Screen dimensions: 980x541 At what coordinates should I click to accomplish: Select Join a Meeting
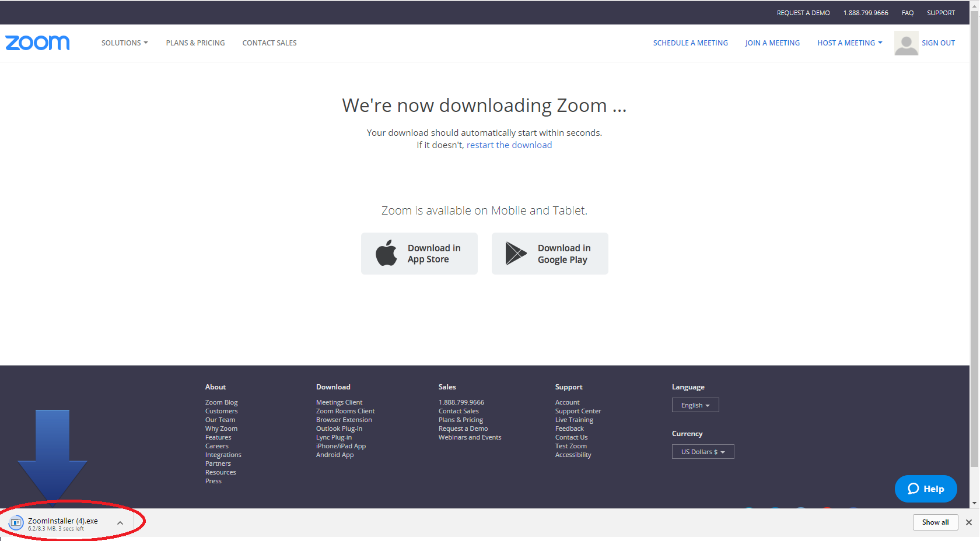(772, 43)
